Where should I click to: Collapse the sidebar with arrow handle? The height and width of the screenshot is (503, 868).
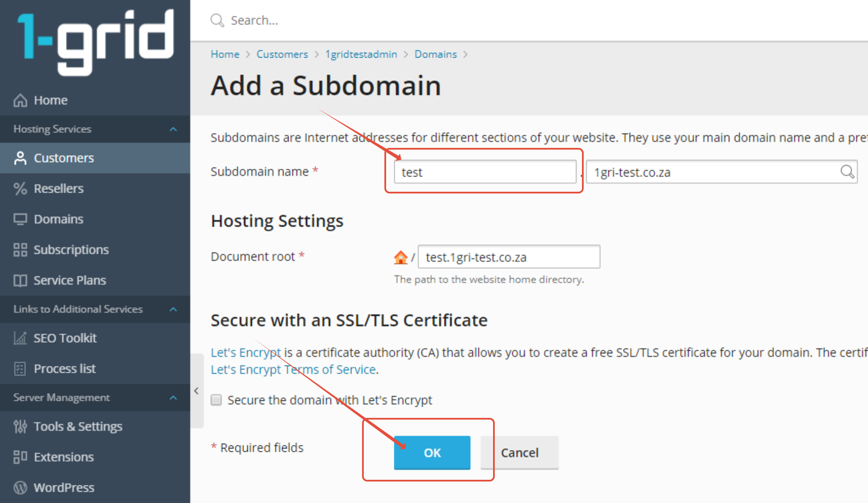click(196, 391)
